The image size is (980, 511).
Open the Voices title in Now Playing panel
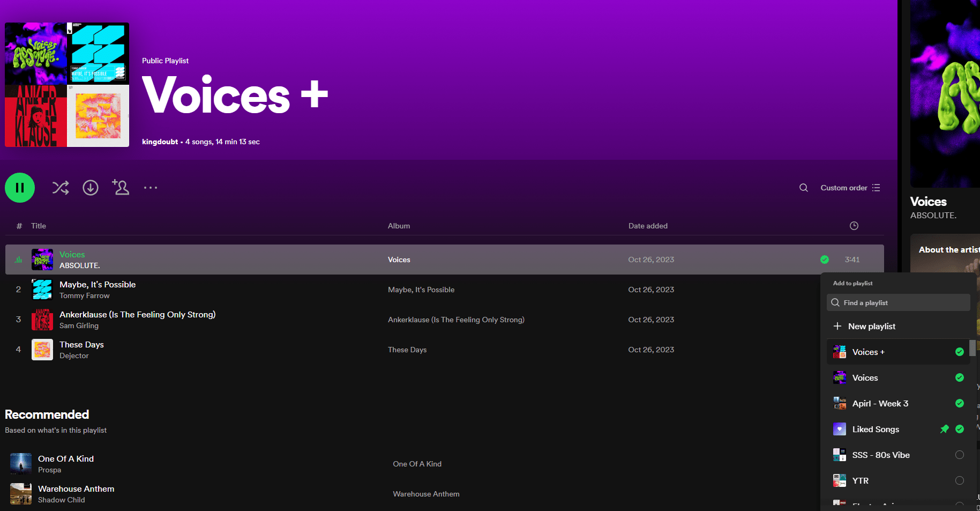(929, 202)
